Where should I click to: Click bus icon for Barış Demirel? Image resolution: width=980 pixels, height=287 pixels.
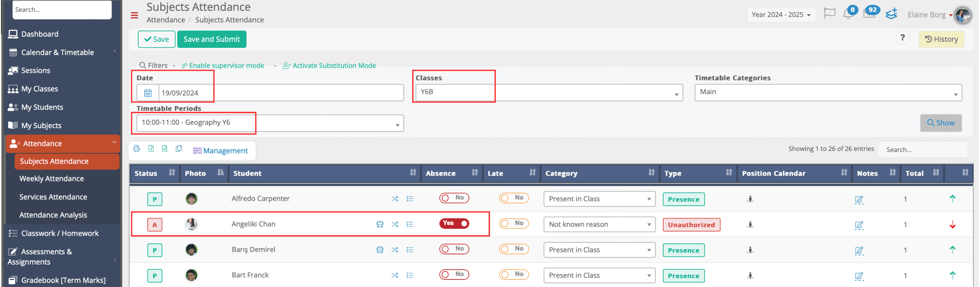pyautogui.click(x=380, y=250)
